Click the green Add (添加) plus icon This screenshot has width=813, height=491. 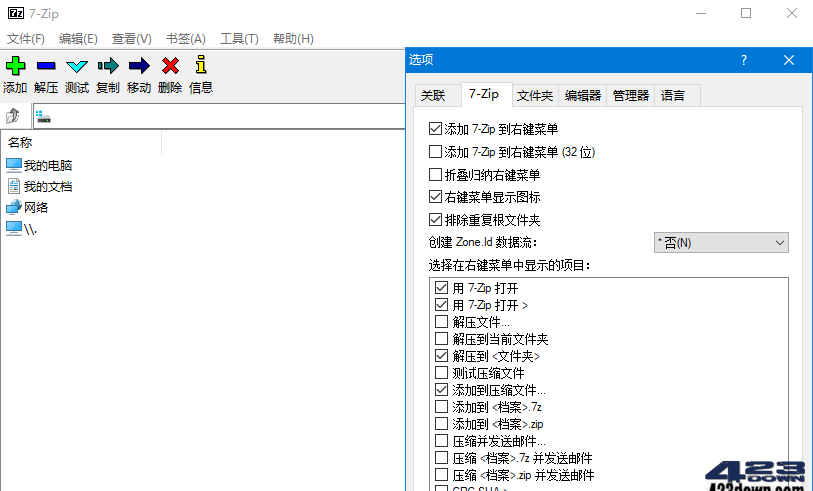(15, 66)
